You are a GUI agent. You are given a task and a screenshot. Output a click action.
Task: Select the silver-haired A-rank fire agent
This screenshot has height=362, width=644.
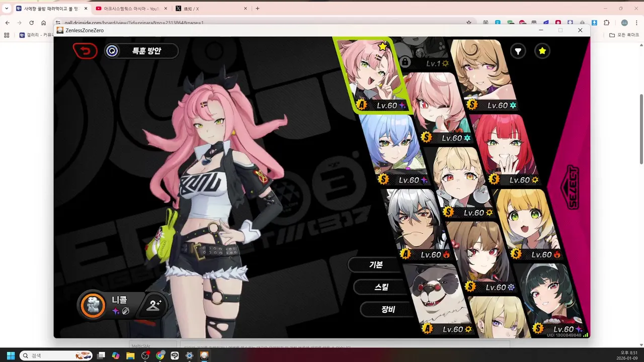click(418, 224)
